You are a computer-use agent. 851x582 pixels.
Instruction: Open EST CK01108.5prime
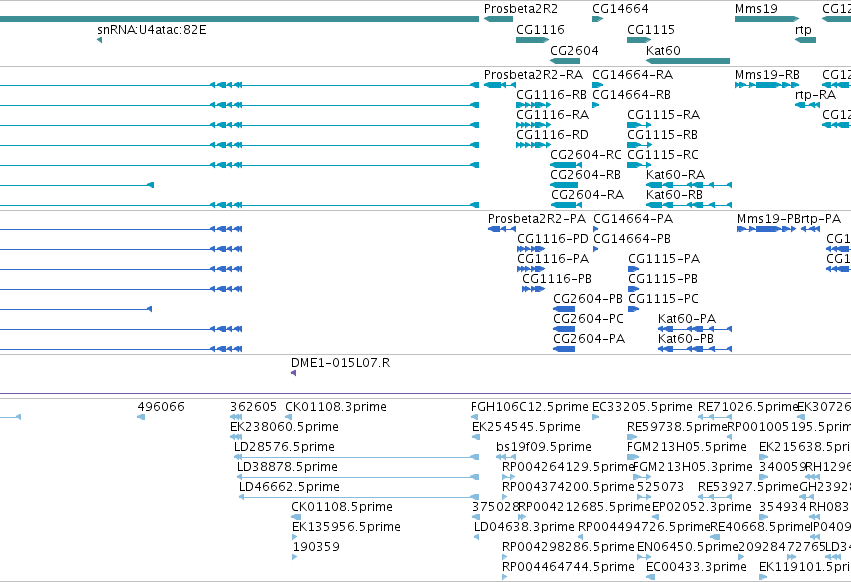pos(341,508)
